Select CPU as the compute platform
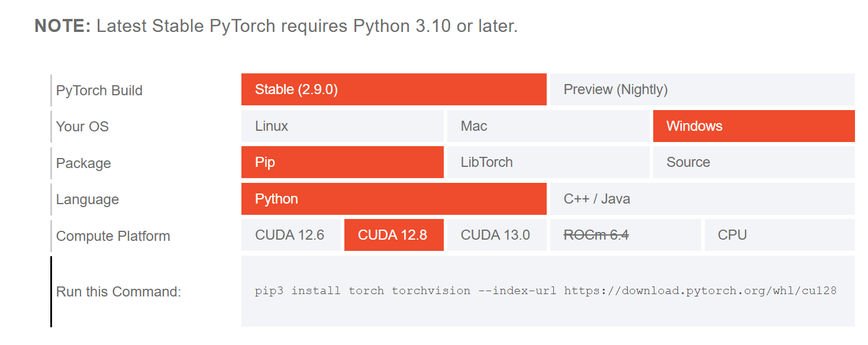This screenshot has height=345, width=868. [779, 234]
